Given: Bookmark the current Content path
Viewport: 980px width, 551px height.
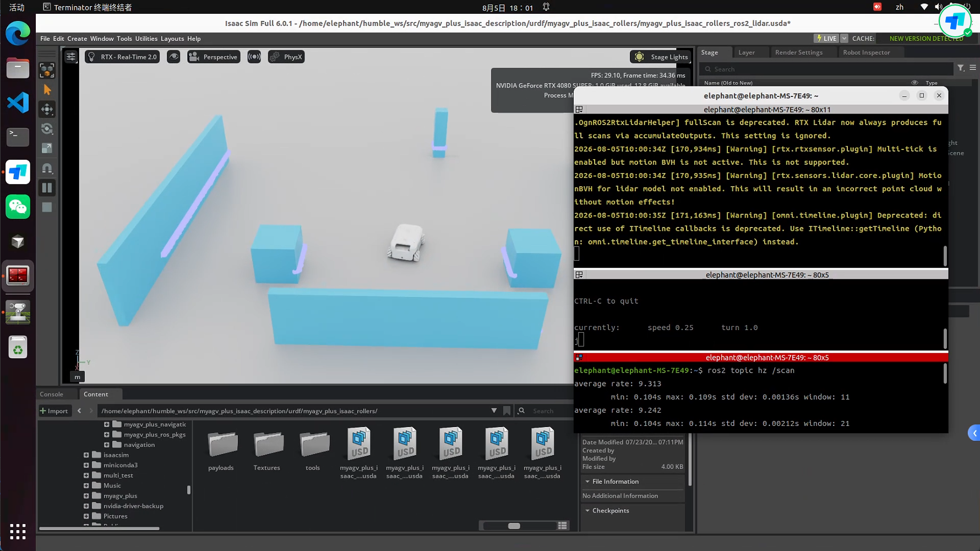Looking at the screenshot, I should coord(507,410).
